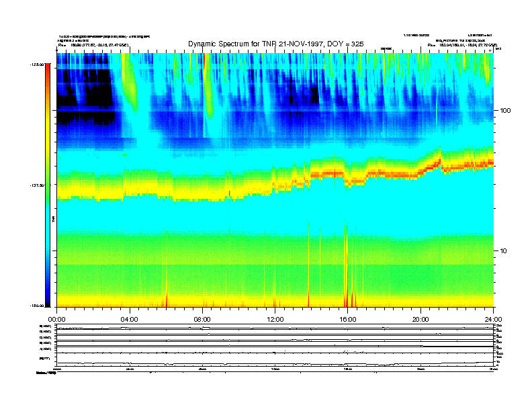Click the 16:00 time axis label
Image resolution: width=532 pixels, height=411 pixels.
coord(348,320)
